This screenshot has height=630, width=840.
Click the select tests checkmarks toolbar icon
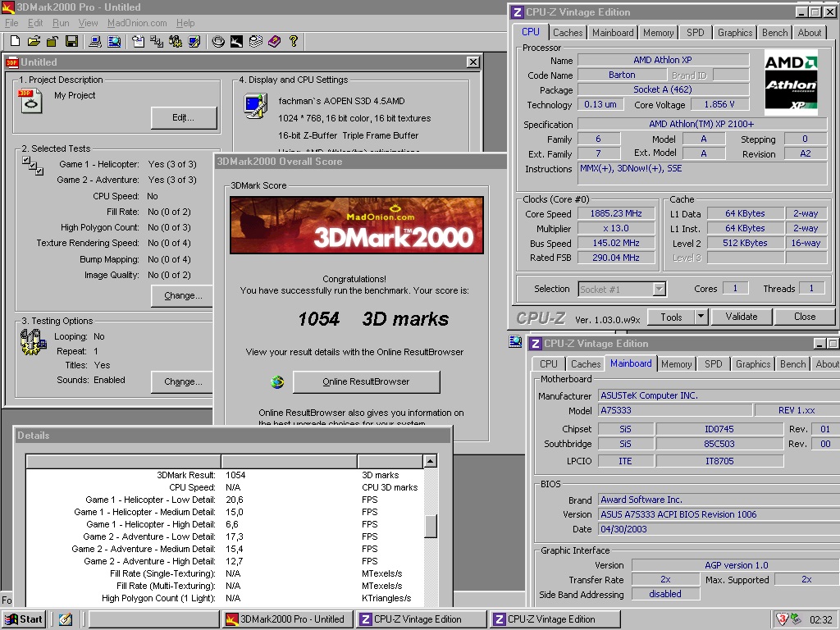[157, 41]
